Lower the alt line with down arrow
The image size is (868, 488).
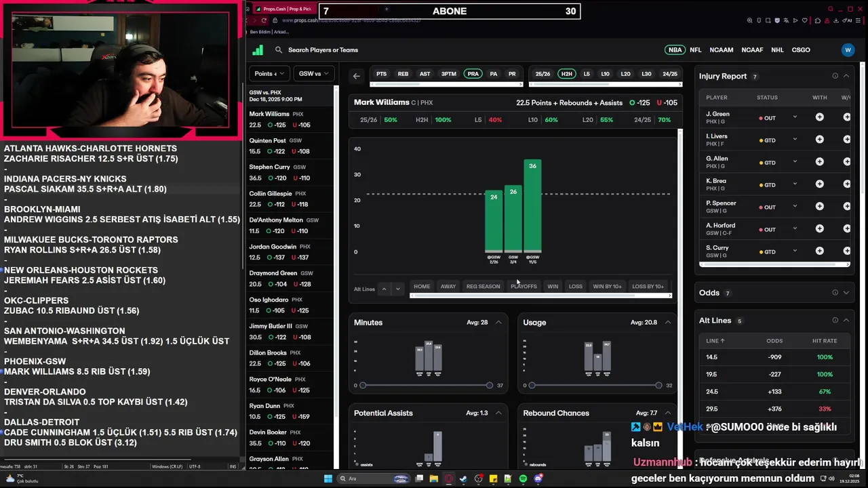tap(398, 289)
